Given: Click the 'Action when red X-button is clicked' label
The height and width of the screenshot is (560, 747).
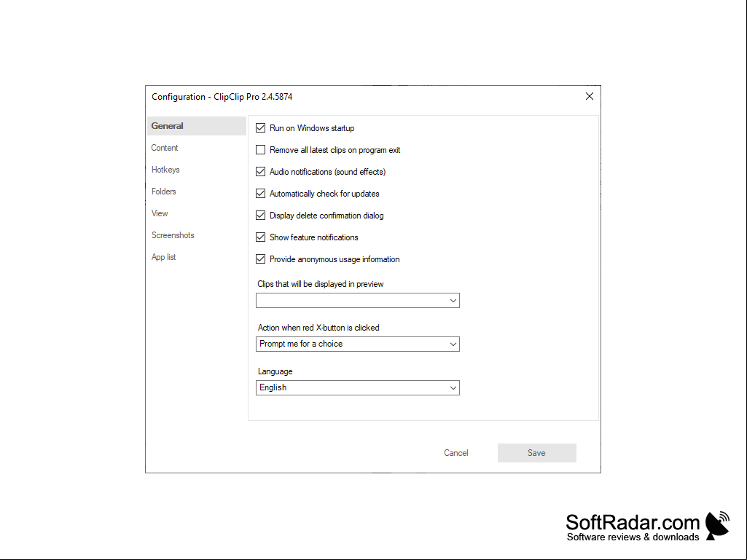Looking at the screenshot, I should pos(318,328).
